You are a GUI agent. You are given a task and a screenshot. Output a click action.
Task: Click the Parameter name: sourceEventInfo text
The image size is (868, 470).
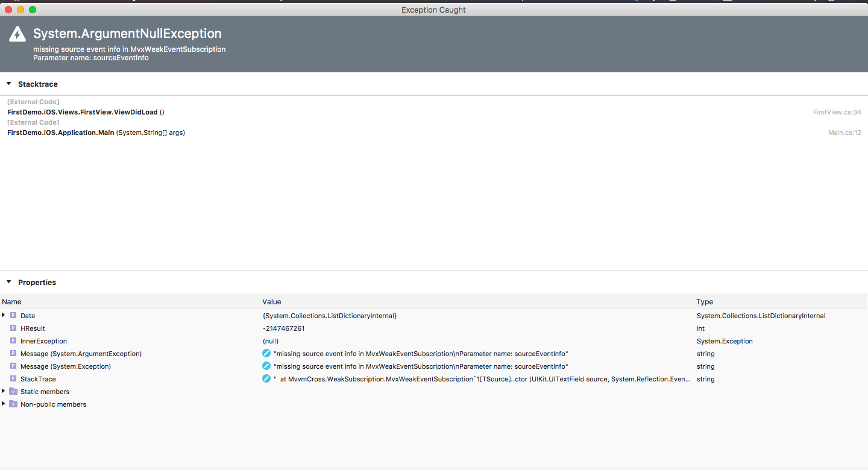[x=91, y=58]
